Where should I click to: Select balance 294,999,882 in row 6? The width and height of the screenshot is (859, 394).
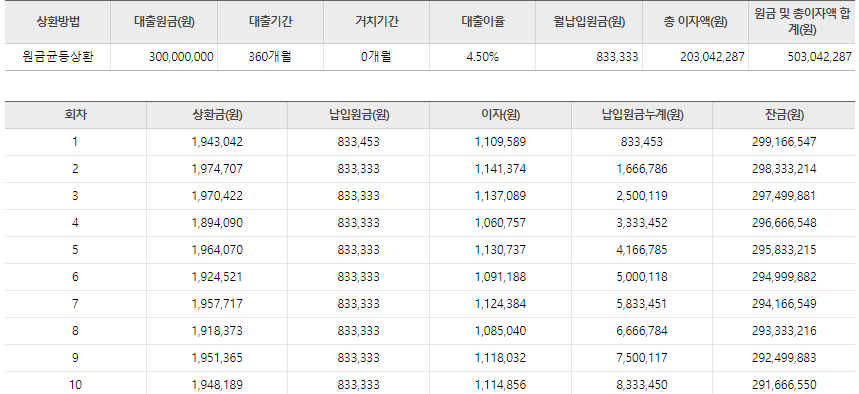click(784, 277)
